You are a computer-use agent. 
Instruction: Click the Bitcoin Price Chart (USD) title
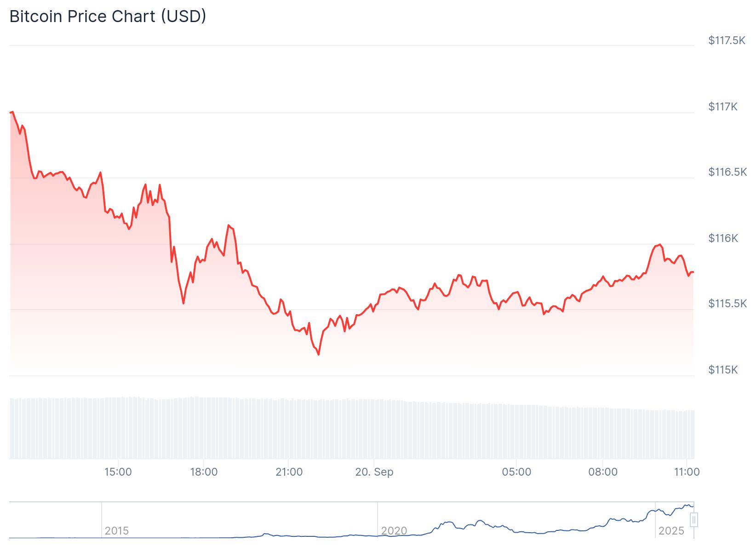(108, 17)
